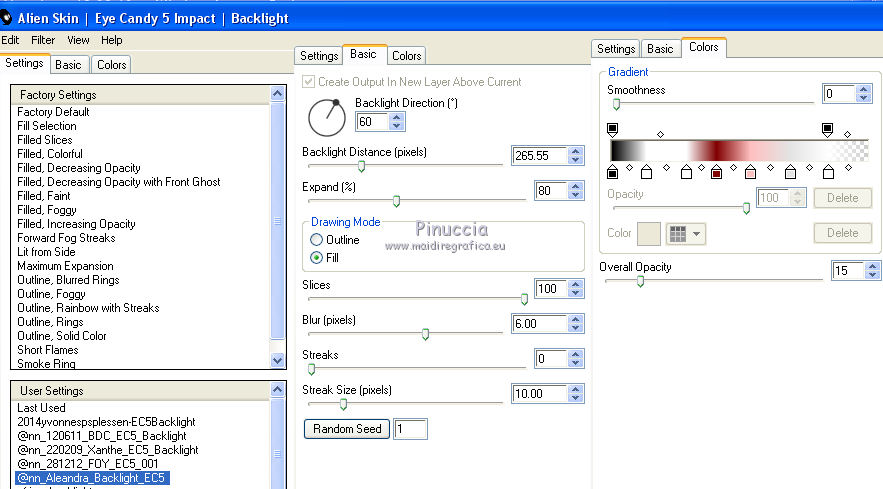
Task: Select Filled, Colorful preset
Action: (x=50, y=154)
